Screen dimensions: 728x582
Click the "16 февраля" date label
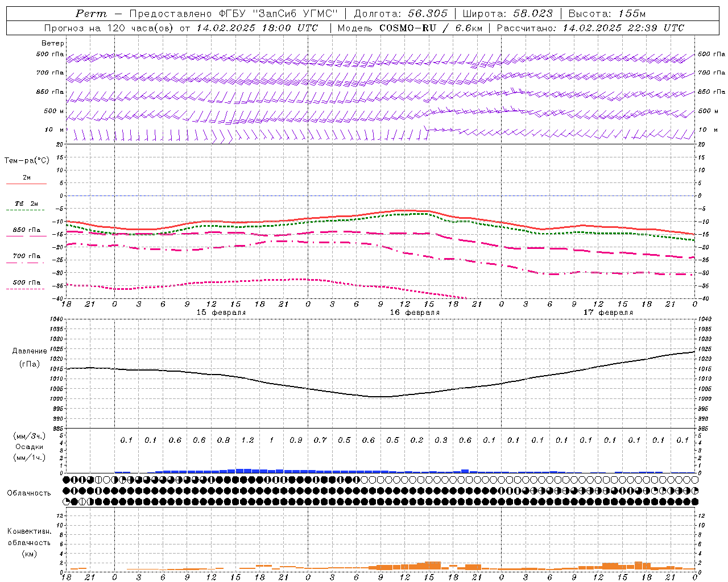415,313
